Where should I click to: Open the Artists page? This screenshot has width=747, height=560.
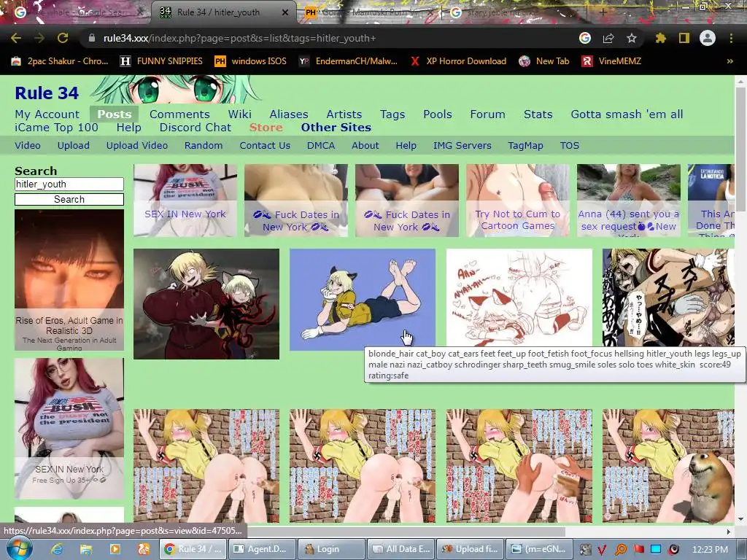tap(344, 114)
